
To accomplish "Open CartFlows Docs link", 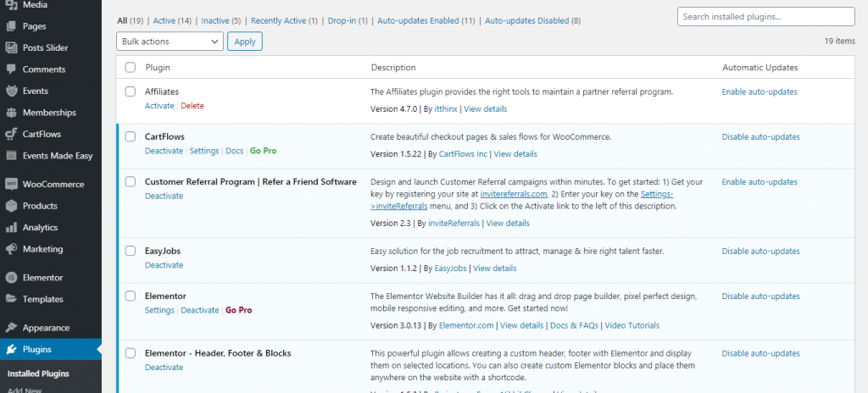I will point(234,151).
